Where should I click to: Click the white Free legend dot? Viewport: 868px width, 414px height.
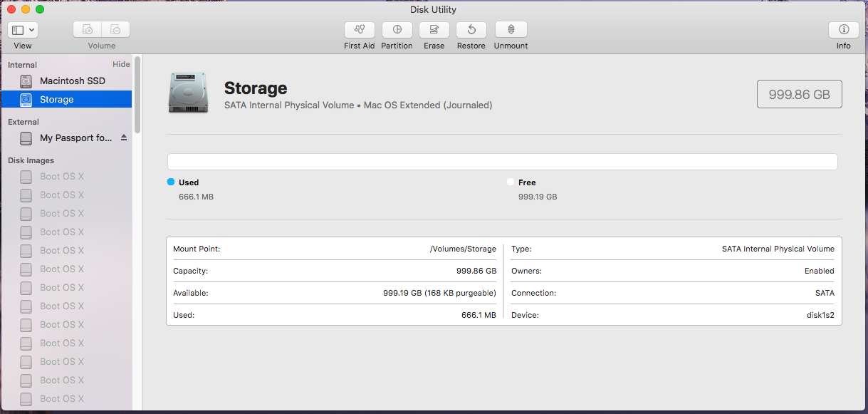click(511, 182)
